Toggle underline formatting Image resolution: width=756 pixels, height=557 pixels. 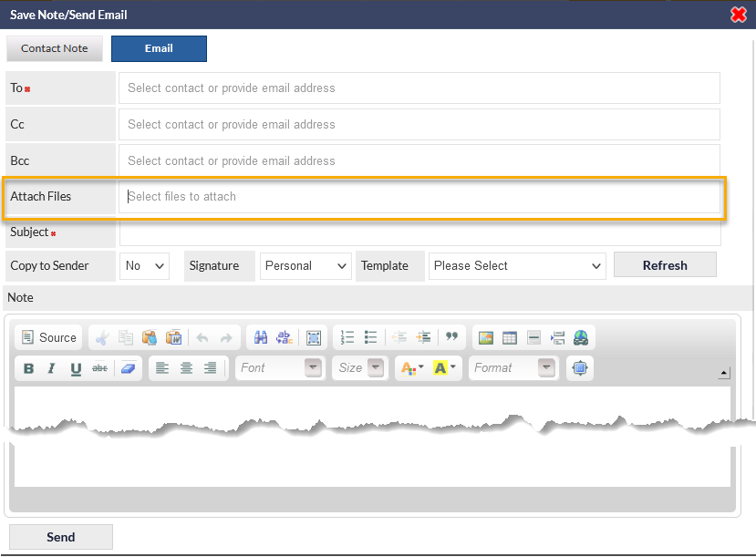pos(76,368)
